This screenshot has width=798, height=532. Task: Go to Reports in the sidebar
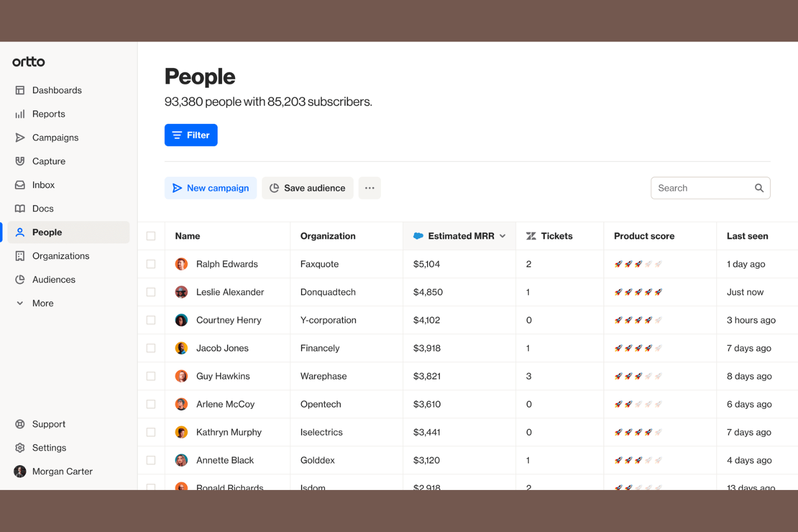pyautogui.click(x=68, y=114)
